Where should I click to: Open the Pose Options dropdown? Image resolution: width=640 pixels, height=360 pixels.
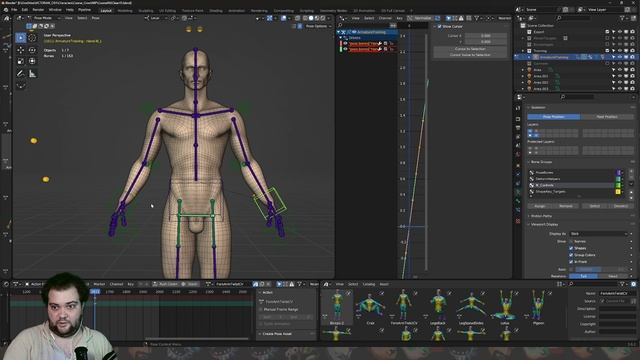318,26
